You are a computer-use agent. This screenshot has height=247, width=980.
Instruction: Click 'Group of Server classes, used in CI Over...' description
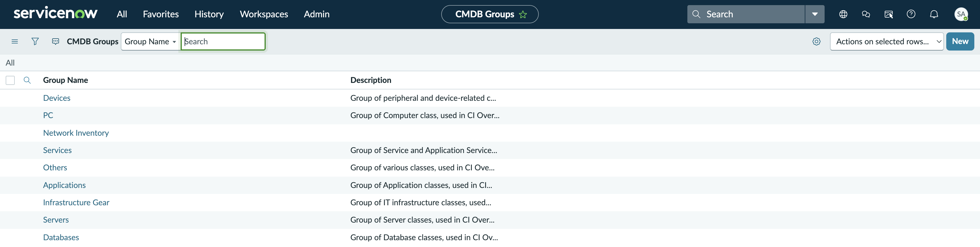[422, 220]
